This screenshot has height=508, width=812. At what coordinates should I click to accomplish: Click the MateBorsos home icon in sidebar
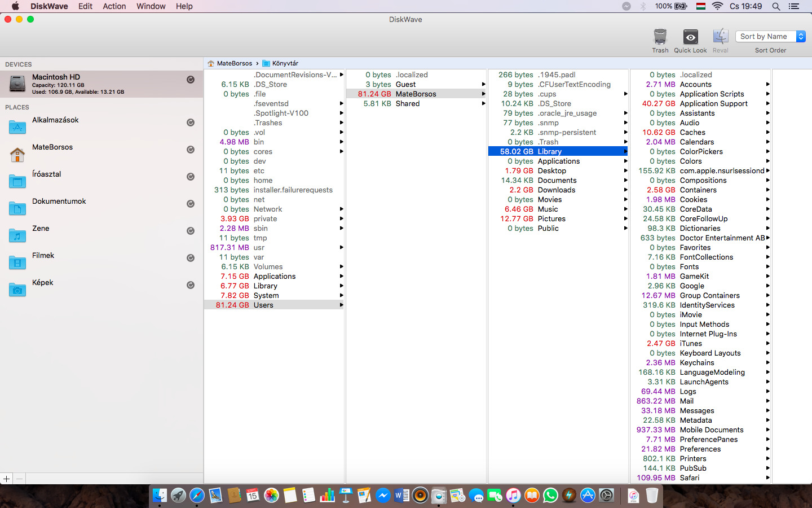click(x=17, y=154)
